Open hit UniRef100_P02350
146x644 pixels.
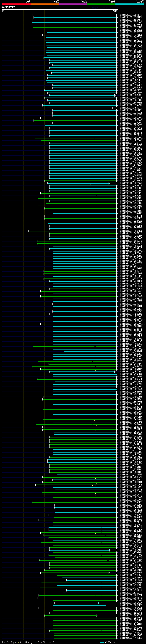click(x=131, y=344)
